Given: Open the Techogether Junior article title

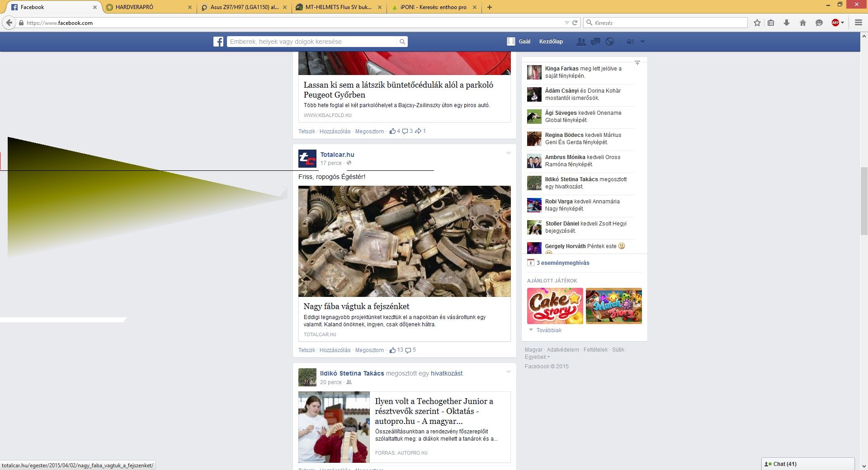Looking at the screenshot, I should [434, 411].
